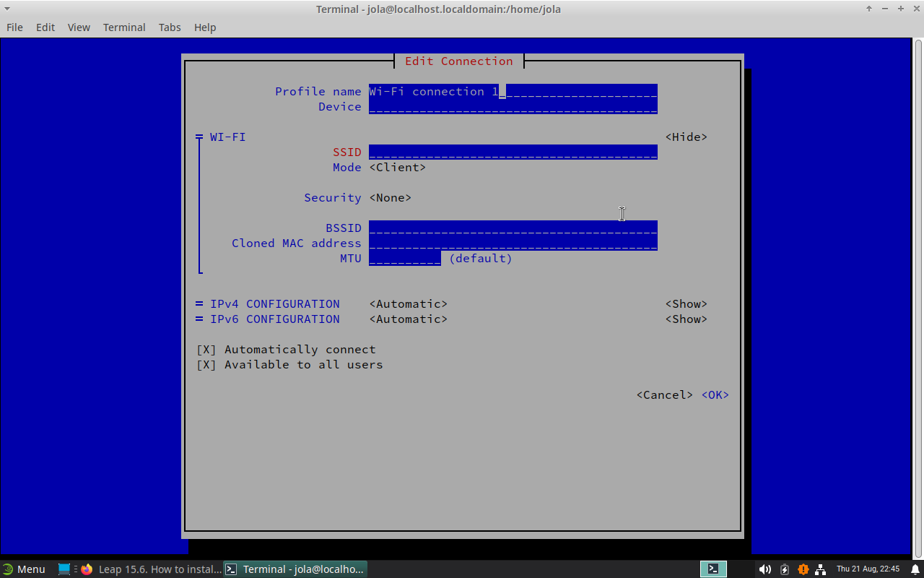Open the terminal workspace thumbnail in panel

(x=713, y=569)
